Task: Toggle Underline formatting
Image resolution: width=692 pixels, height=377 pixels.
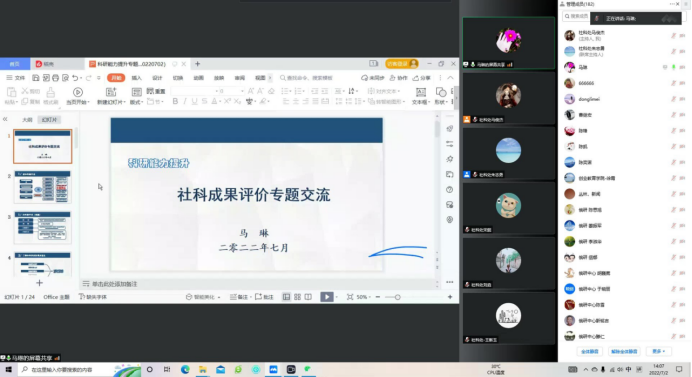Action: tap(194, 102)
